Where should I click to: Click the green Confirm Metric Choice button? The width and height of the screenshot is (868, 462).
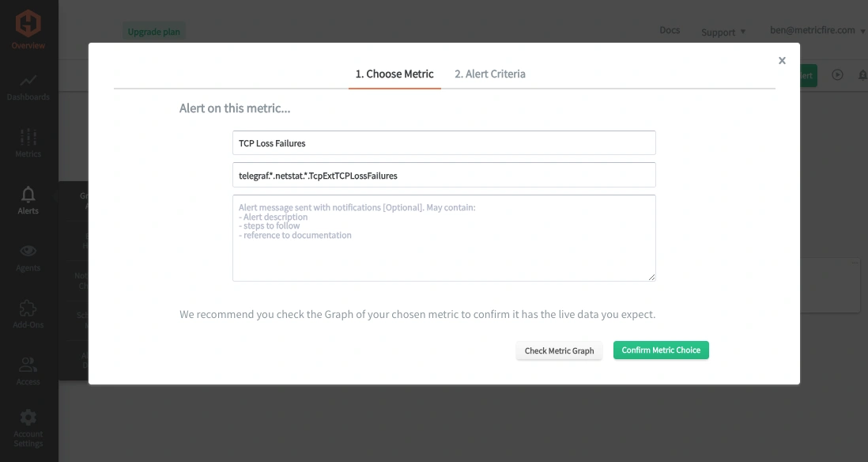coord(661,350)
